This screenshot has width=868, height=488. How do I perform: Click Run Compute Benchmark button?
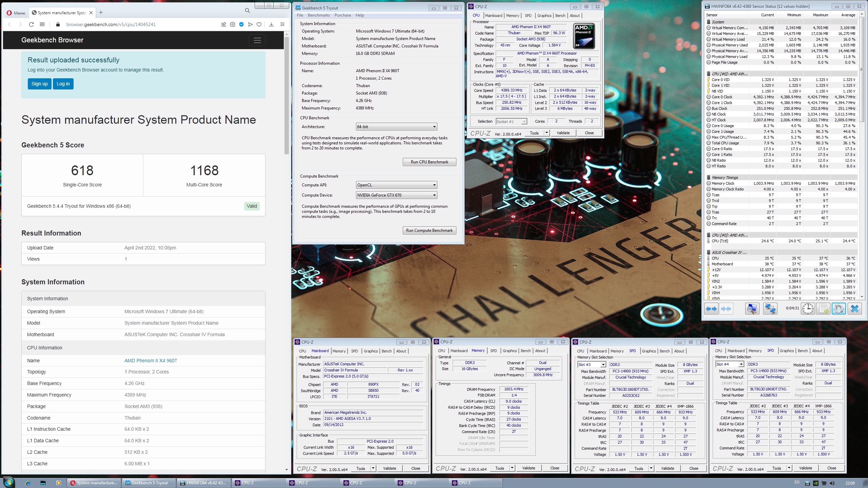(429, 230)
